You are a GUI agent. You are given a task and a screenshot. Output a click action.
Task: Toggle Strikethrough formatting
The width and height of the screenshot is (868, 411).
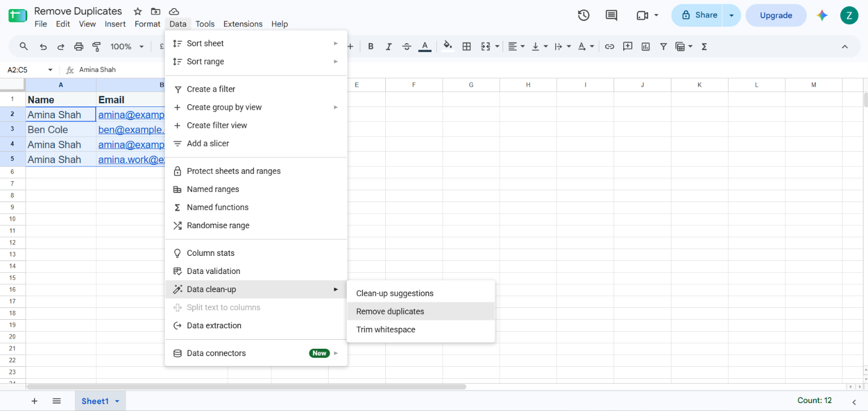pos(406,46)
